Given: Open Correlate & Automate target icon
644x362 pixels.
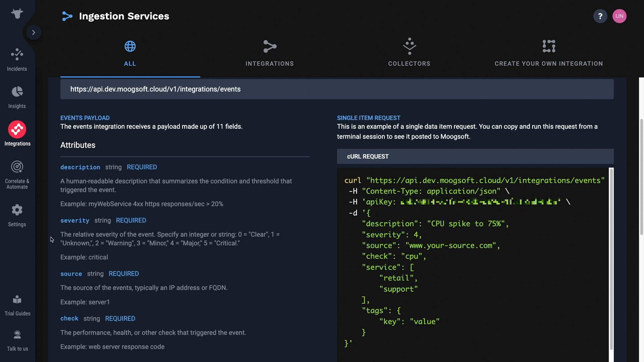Looking at the screenshot, I should [17, 167].
